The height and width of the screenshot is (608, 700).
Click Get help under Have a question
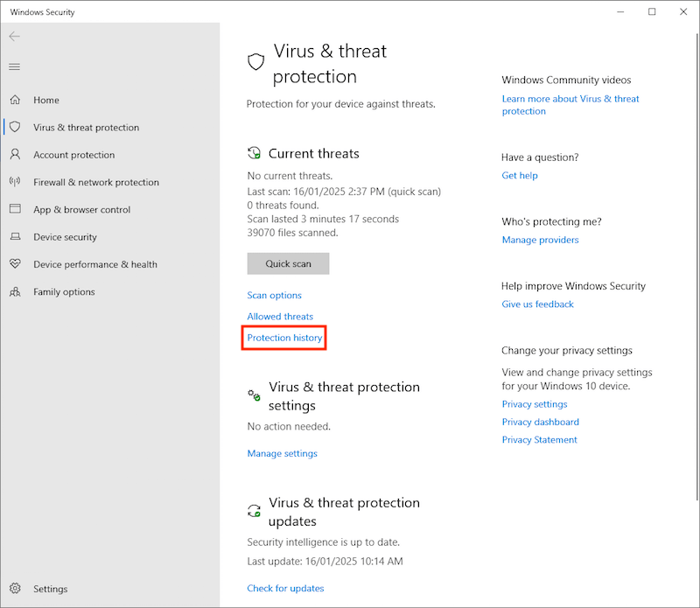(520, 175)
